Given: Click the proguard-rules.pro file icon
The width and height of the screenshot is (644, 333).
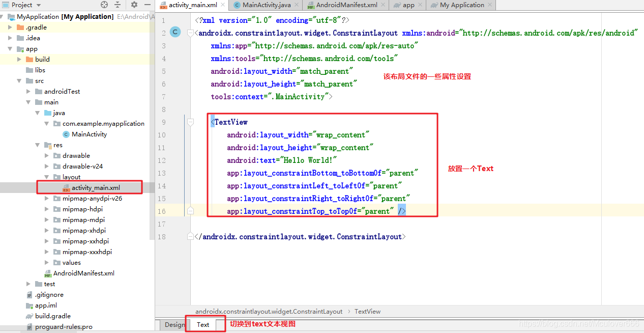Looking at the screenshot, I should 30,327.
